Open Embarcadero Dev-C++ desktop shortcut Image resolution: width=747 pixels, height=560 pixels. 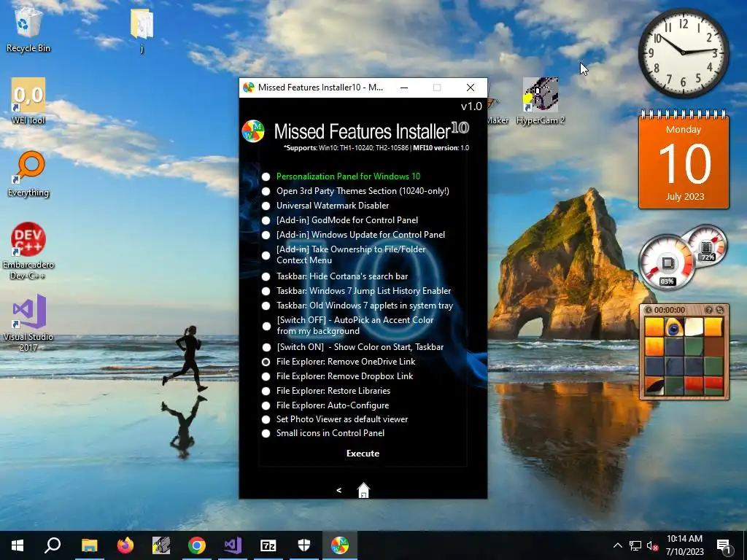tap(28, 251)
